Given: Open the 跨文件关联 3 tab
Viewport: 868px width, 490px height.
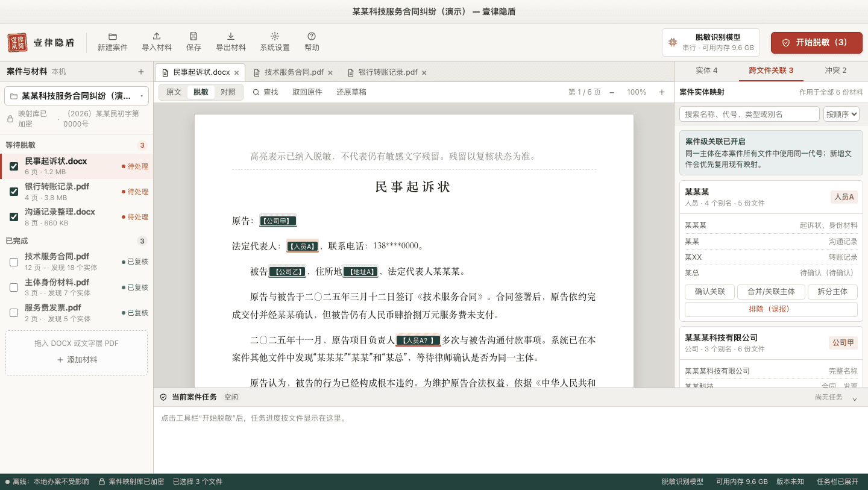Looking at the screenshot, I should pos(771,71).
